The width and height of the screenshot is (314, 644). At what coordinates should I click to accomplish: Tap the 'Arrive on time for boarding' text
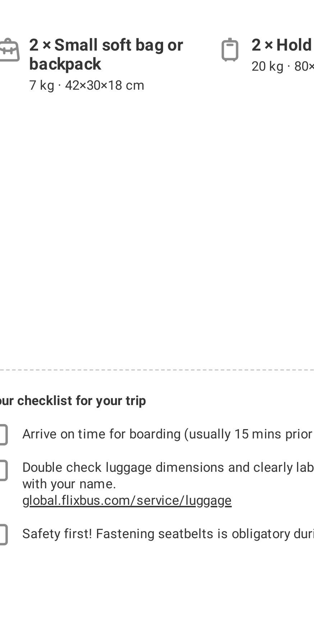101,434
